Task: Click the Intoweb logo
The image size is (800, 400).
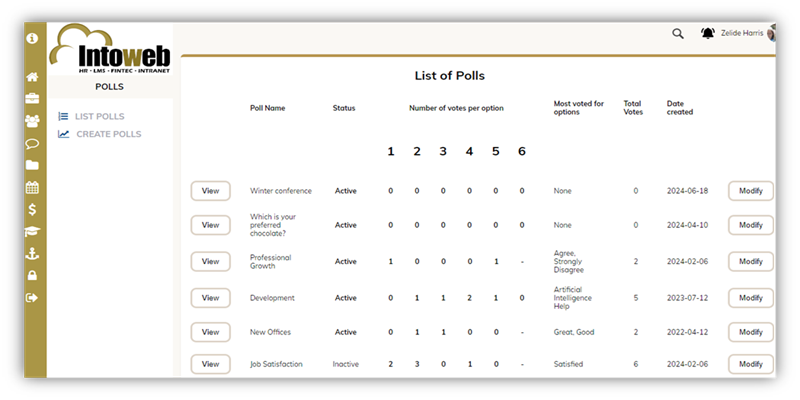Action: click(110, 49)
